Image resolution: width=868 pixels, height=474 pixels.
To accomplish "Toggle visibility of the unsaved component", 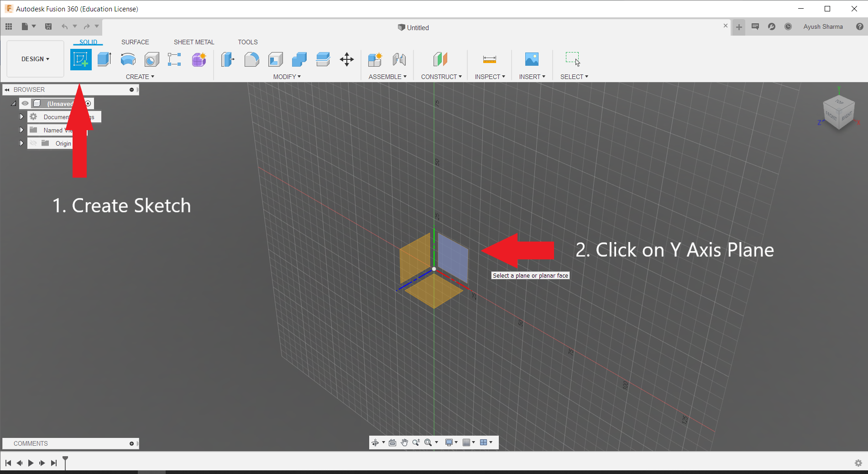I will pyautogui.click(x=25, y=104).
